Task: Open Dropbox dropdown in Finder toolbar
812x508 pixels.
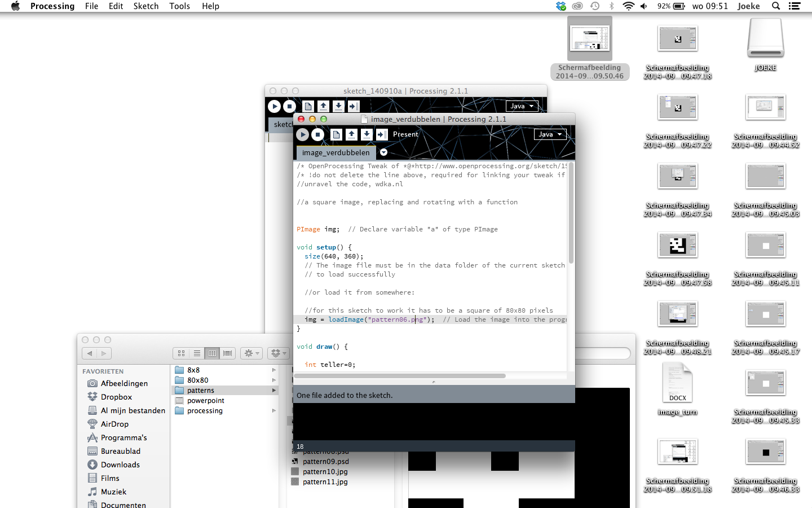Action: pos(278,353)
